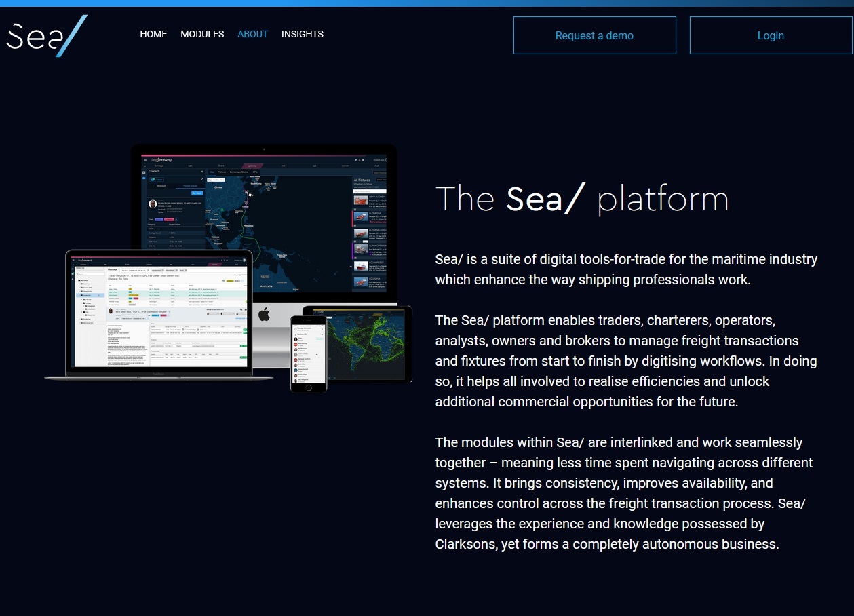Click the sender avatar in the Connect panel
This screenshot has height=616, width=854.
point(151,204)
